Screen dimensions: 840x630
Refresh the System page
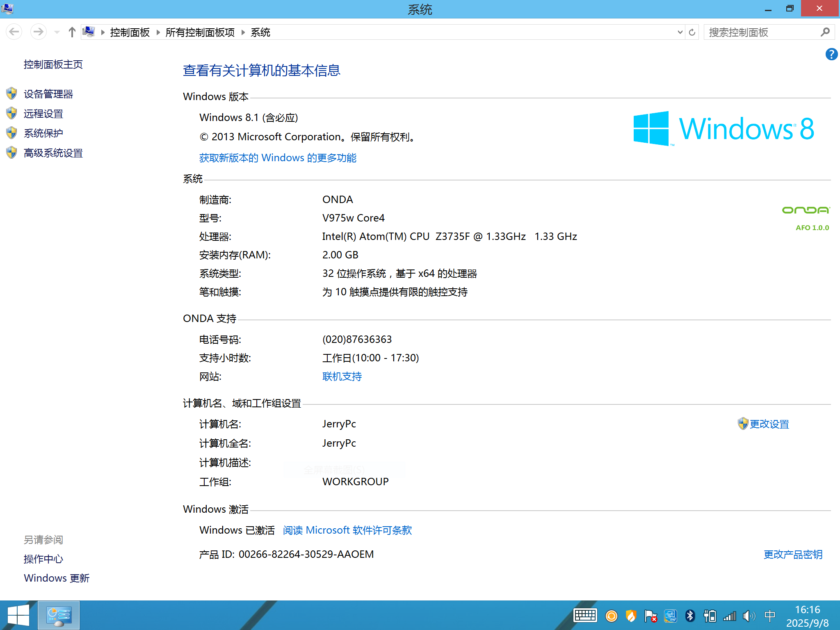pyautogui.click(x=692, y=32)
